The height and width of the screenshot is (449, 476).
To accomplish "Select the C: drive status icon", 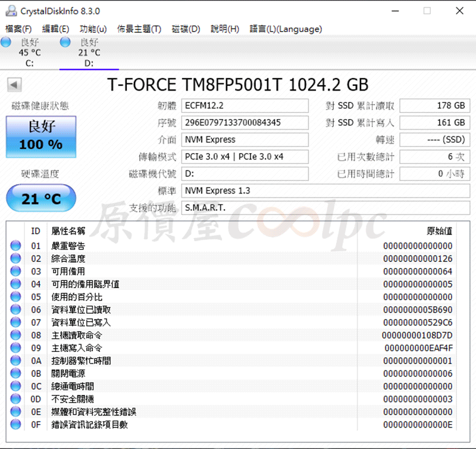I will point(6,42).
